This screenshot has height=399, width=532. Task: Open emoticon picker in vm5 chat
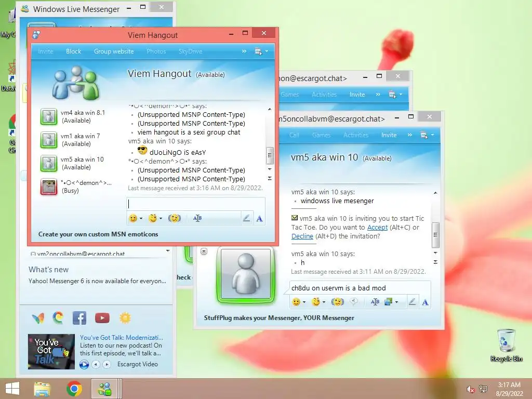coord(299,302)
